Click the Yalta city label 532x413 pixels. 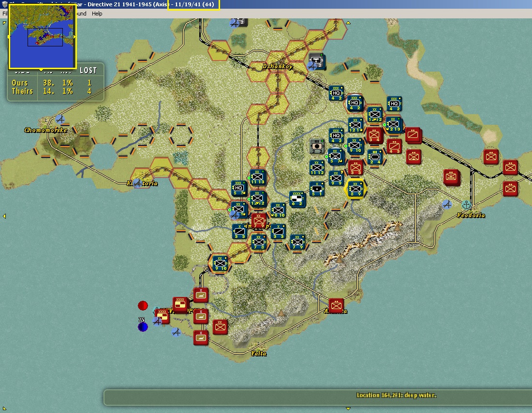coord(259,354)
